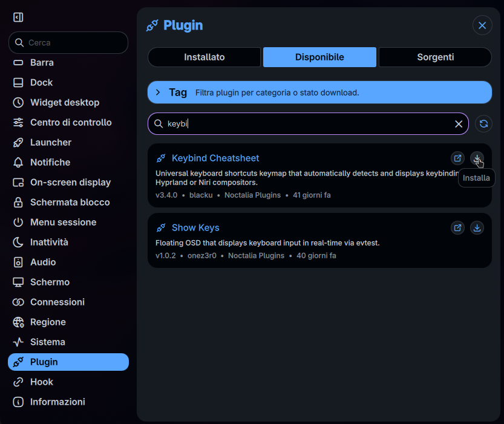Click the plugin search field containing keybi
This screenshot has height=424, width=504.
point(308,123)
